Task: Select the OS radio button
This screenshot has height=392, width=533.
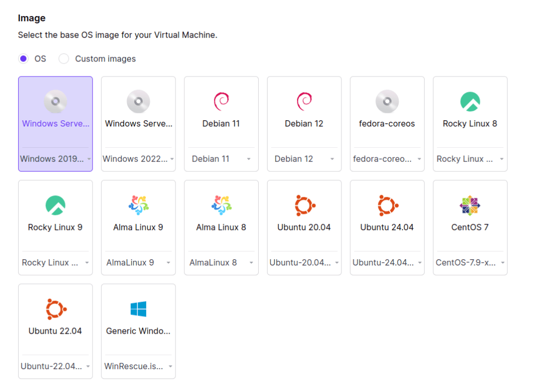Action: point(23,59)
